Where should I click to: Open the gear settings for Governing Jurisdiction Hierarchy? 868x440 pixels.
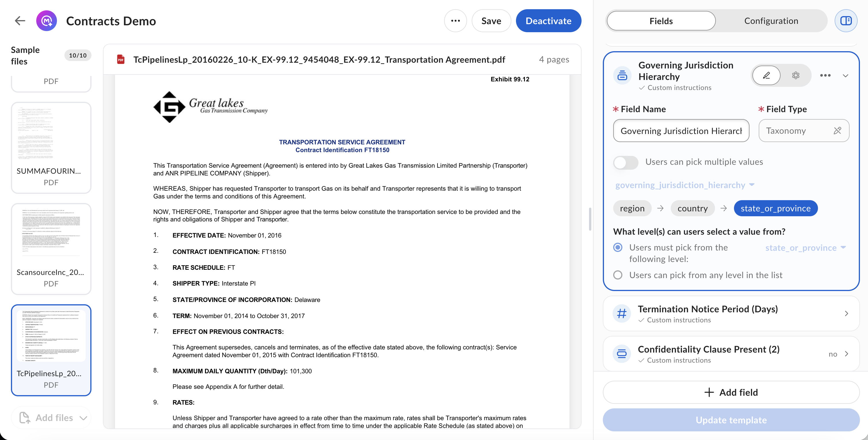(x=796, y=75)
